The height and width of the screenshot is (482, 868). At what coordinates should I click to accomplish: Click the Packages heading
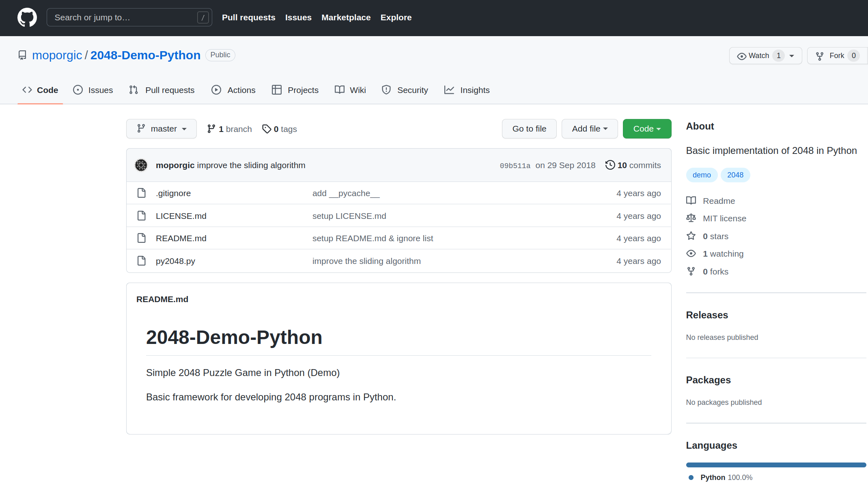pyautogui.click(x=708, y=380)
